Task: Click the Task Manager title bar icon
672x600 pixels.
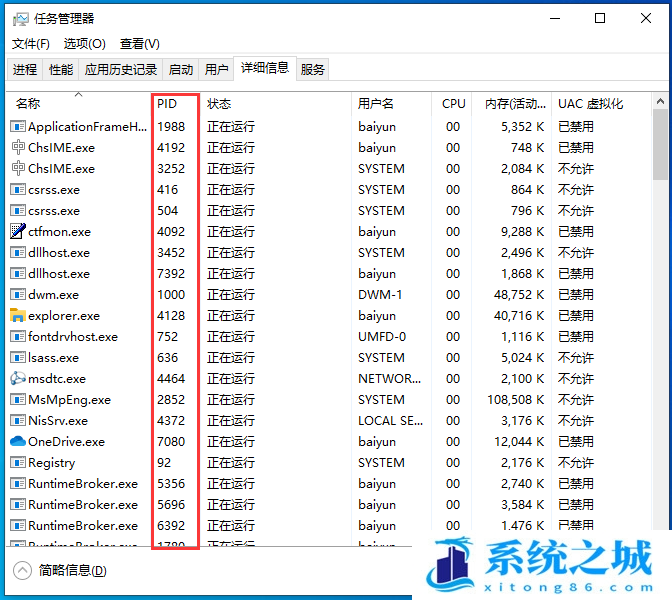Action: [18, 18]
